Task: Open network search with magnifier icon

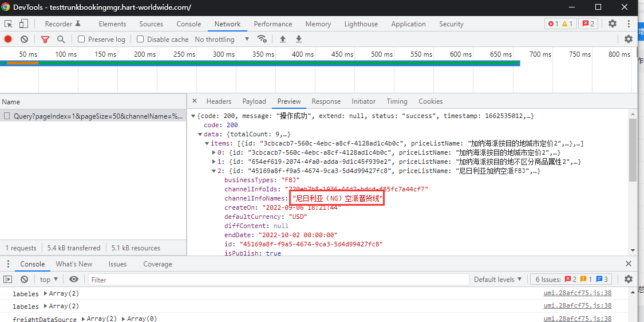Action: pyautogui.click(x=61, y=39)
